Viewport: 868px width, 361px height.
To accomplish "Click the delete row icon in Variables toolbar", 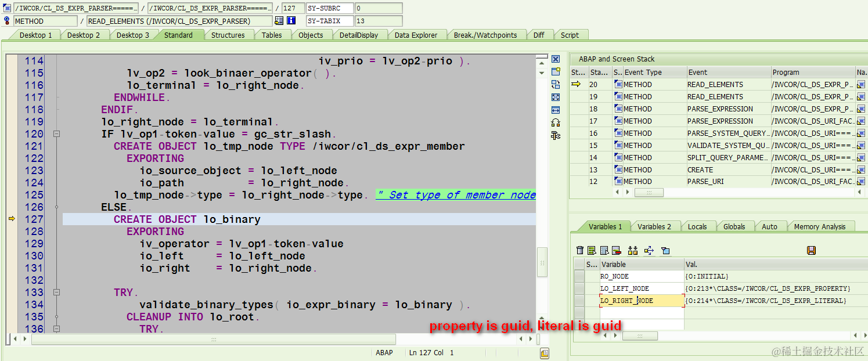I will [616, 250].
